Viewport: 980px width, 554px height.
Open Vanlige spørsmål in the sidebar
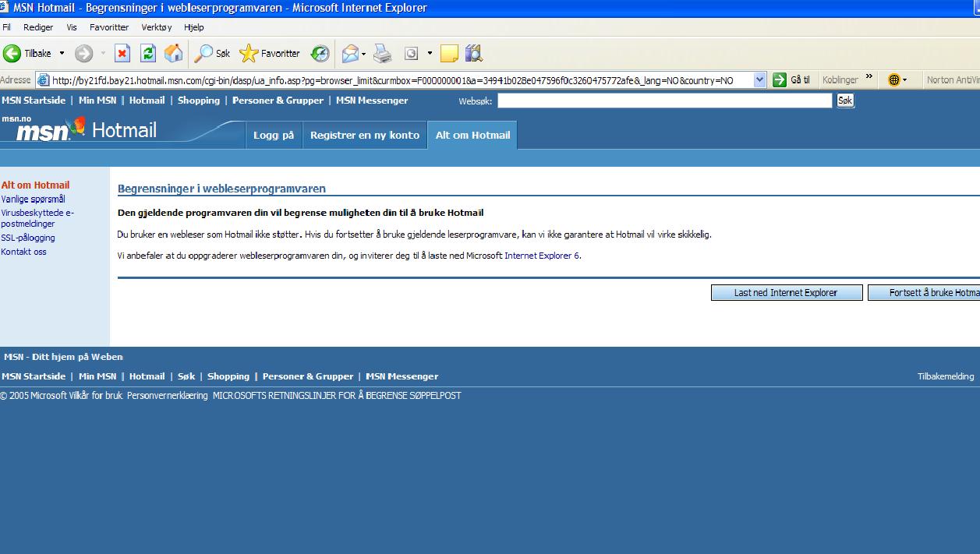(34, 199)
